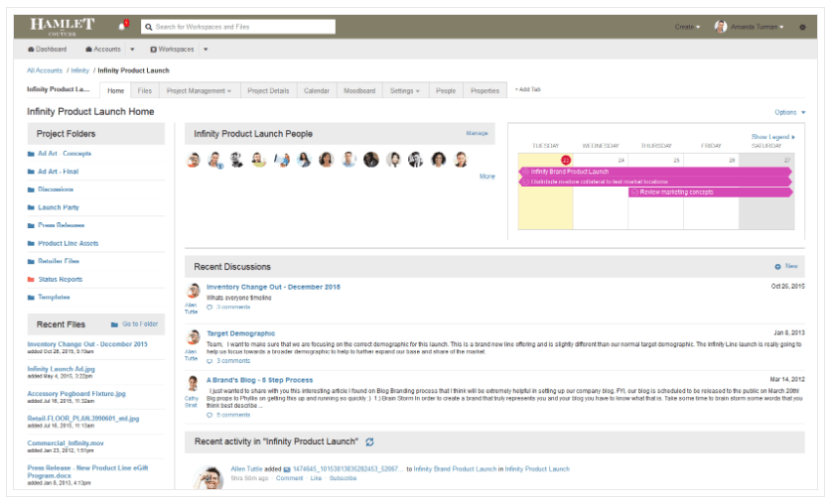Open Commercial_Infinity.mov file
This screenshot has height=504, width=831.
point(66,443)
